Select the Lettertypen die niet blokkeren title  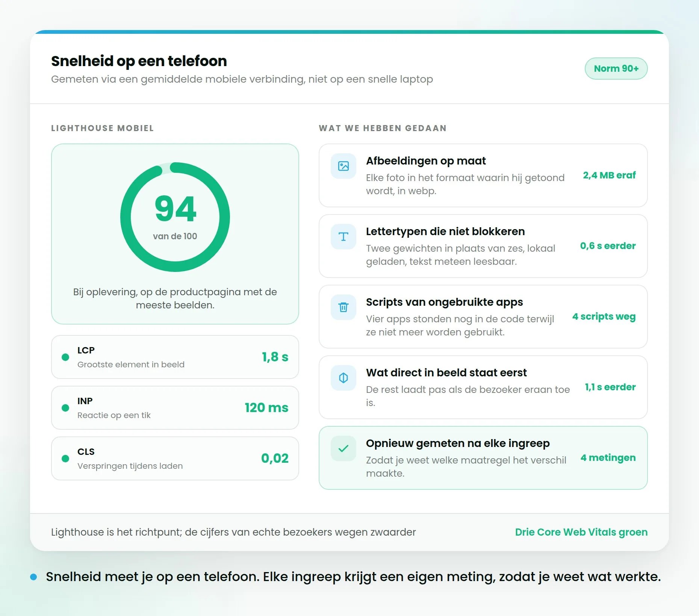[445, 231]
